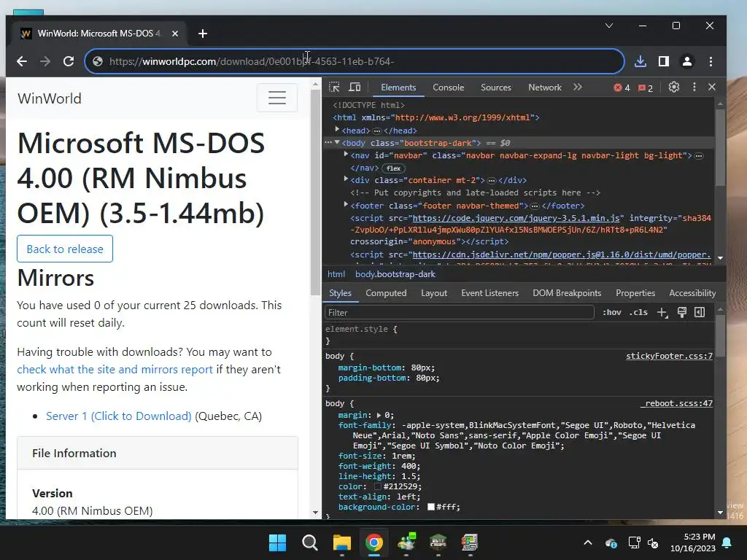Show more DevTools tabs chevron
Viewport: 747px width, 560px height.
578,87
